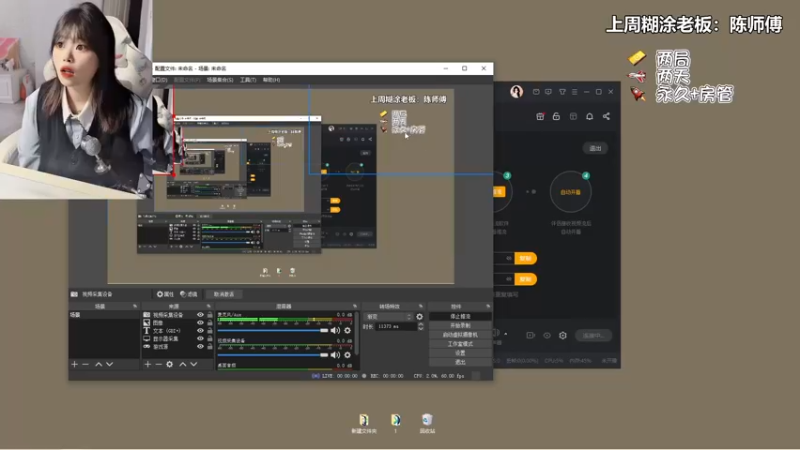This screenshot has height=450, width=800.
Task: Lock the display capture source
Action: [210, 339]
